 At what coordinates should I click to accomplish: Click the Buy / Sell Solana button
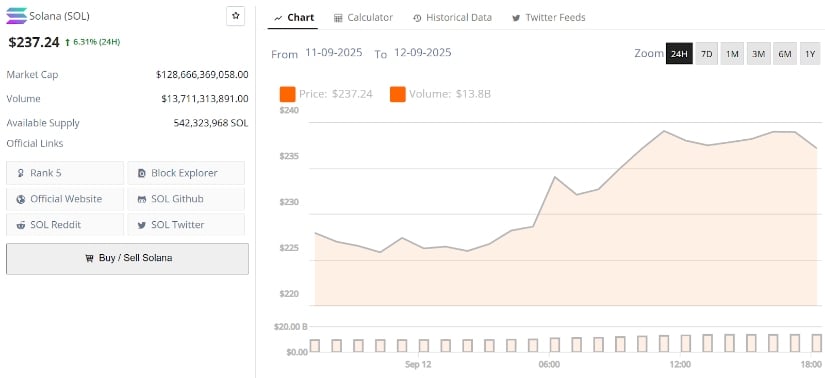coord(127,258)
